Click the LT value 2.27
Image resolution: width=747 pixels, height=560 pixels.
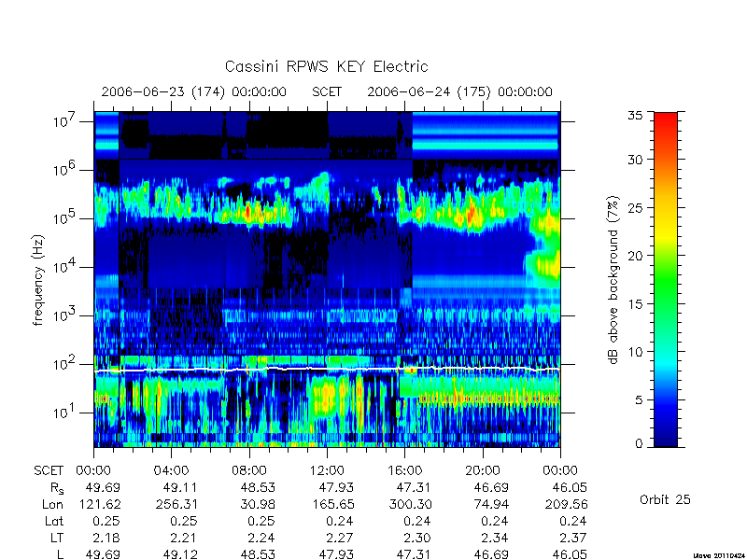point(340,538)
